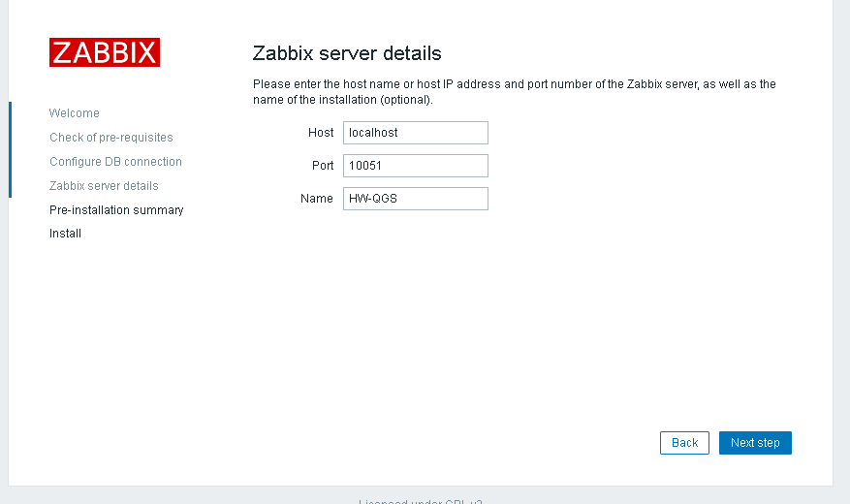Image resolution: width=850 pixels, height=504 pixels.
Task: Proceed with the Next step button
Action: tap(755, 443)
